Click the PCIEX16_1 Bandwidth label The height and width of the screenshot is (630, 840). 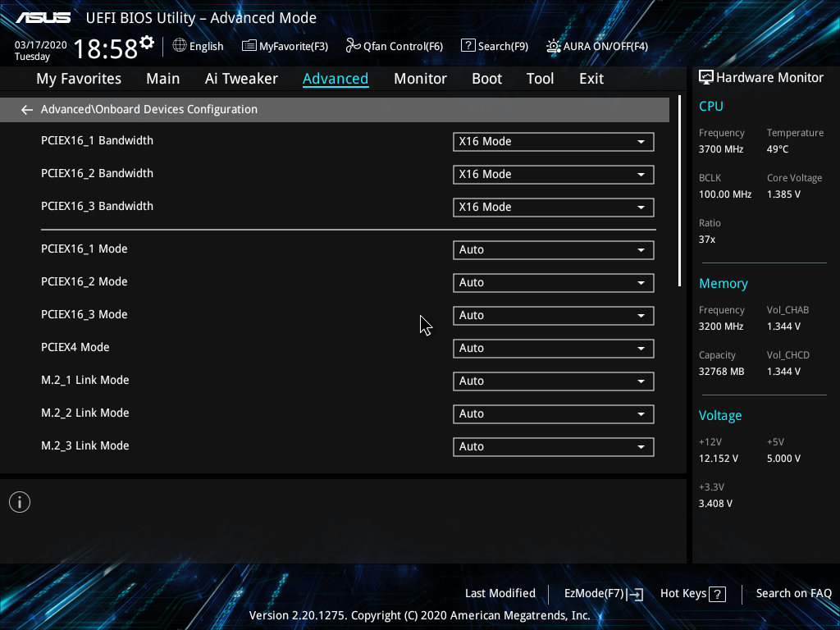[x=97, y=141]
